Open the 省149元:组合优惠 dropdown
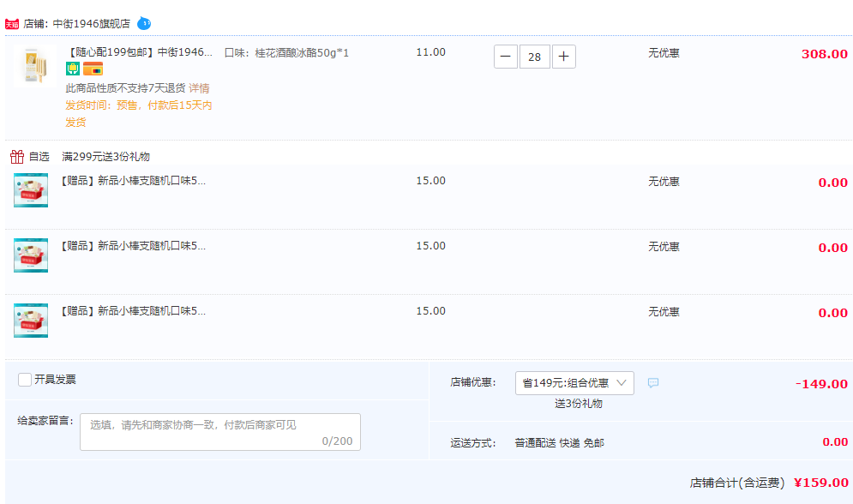This screenshot has height=504, width=853. 574,383
